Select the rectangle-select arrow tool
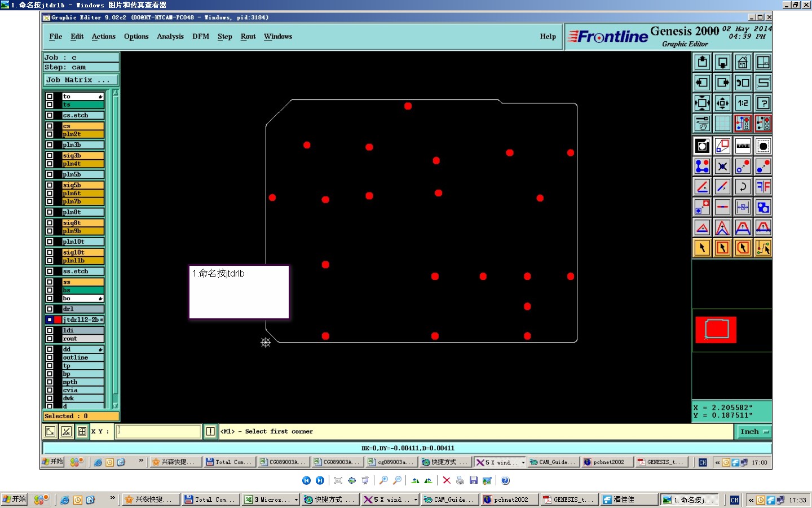 722,248
